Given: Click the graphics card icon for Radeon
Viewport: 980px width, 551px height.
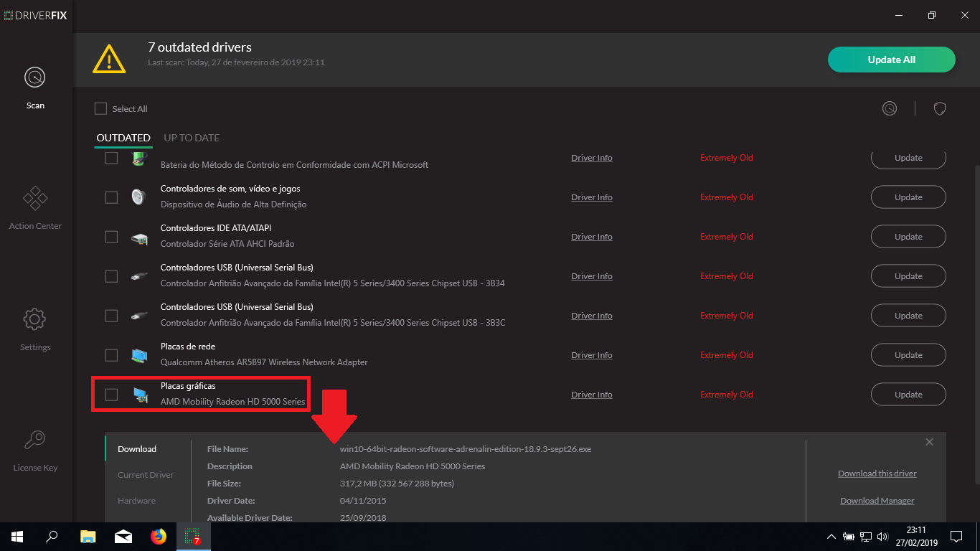Looking at the screenshot, I should pyautogui.click(x=139, y=395).
